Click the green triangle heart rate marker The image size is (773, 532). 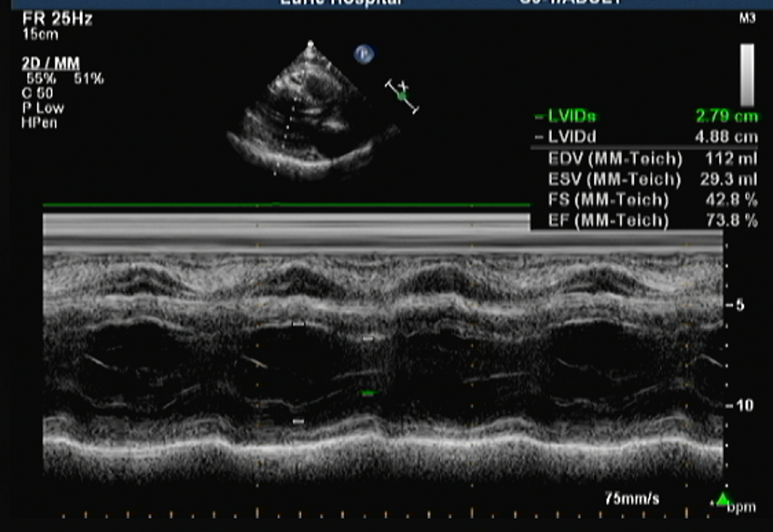click(722, 498)
